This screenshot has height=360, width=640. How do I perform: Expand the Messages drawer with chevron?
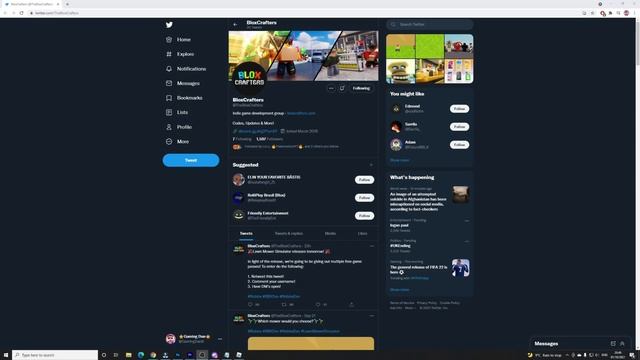tap(622, 344)
